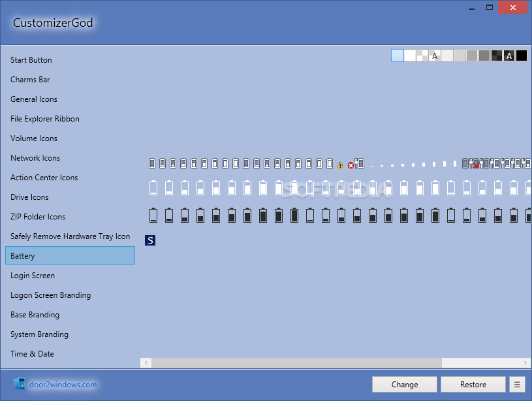The width and height of the screenshot is (532, 401).
Task: Choose ZIP Folder Icons
Action: click(x=38, y=217)
